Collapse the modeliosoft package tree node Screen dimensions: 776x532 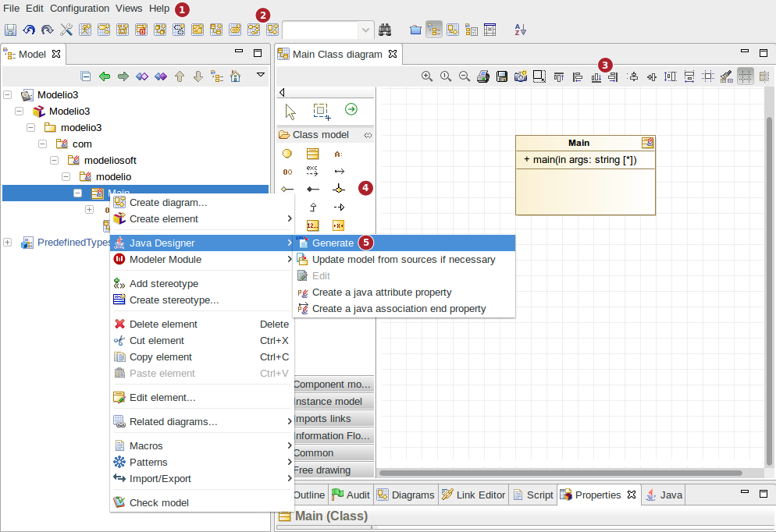tap(55, 161)
